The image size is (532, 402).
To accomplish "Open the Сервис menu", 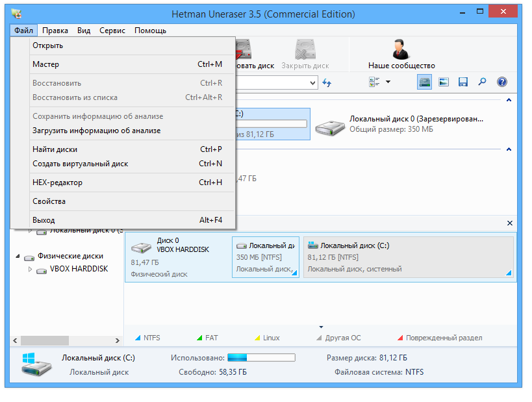I will (112, 31).
